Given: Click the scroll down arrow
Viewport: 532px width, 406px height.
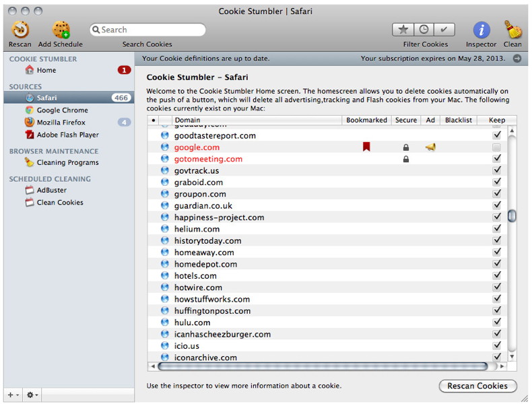Looking at the screenshot, I should point(512,356).
